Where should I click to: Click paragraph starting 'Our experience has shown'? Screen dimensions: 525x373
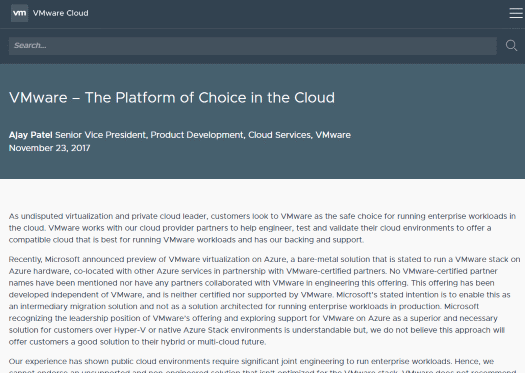pyautogui.click(x=262, y=365)
